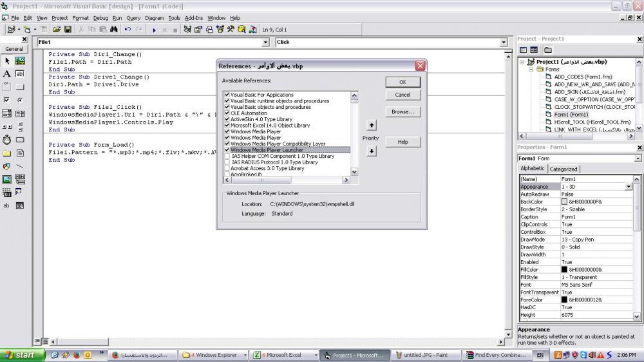The height and width of the screenshot is (362, 644).
Task: Open Project Explorer from the toolbar
Action: [x=187, y=30]
